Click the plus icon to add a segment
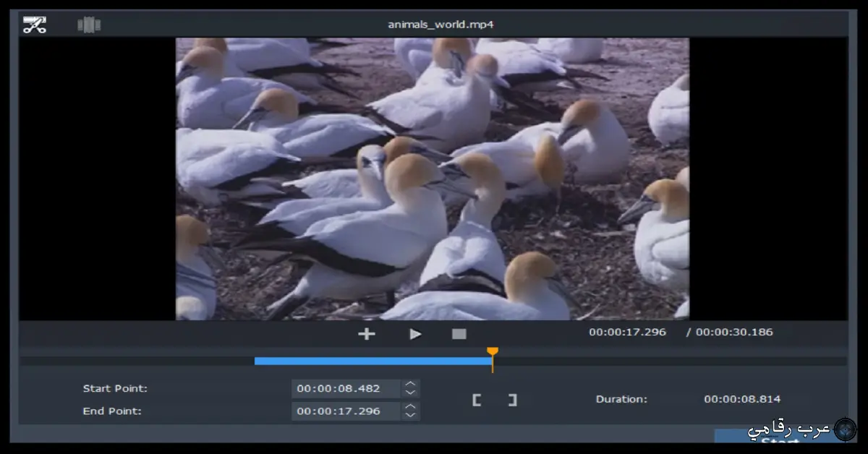Screen dimensions: 868x454 pyautogui.click(x=366, y=333)
